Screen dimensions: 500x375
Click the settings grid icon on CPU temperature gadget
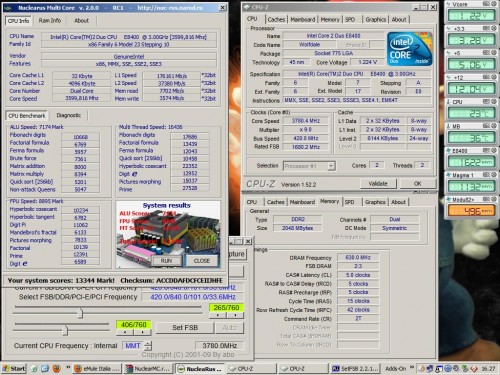[487, 101]
